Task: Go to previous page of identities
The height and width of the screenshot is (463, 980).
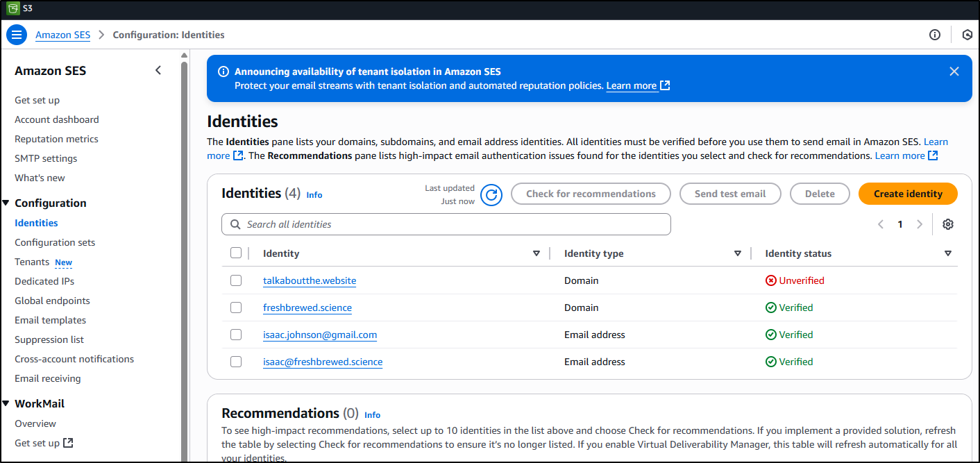Action: [881, 224]
